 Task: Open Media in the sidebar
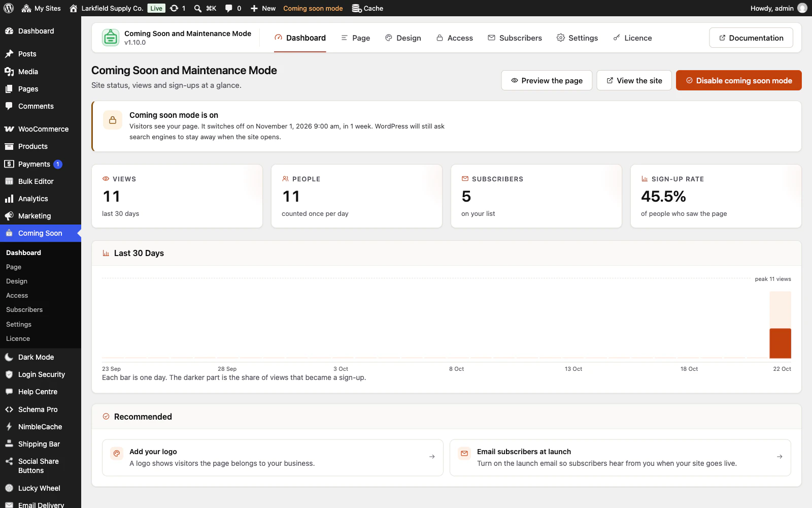tap(41, 72)
